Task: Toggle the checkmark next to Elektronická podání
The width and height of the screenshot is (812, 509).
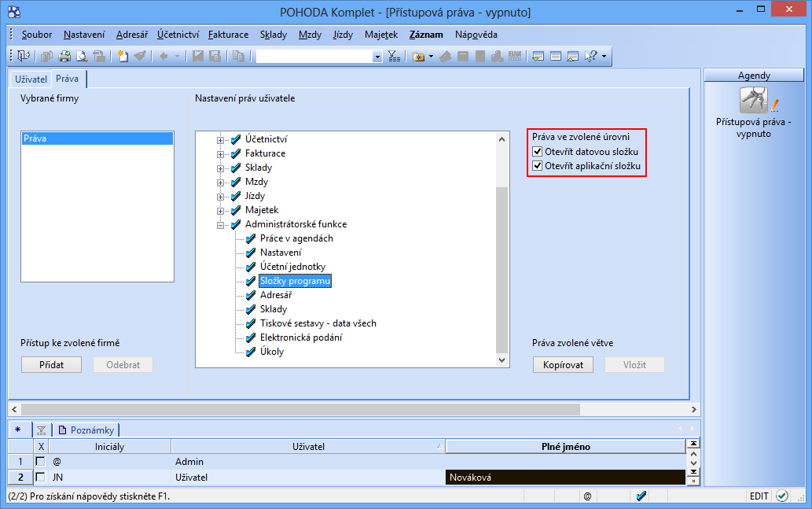Action: 252,337
